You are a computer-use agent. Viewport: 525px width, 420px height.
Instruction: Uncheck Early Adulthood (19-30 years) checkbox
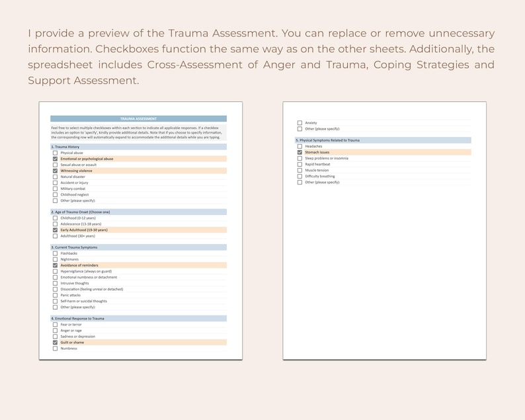(56, 230)
